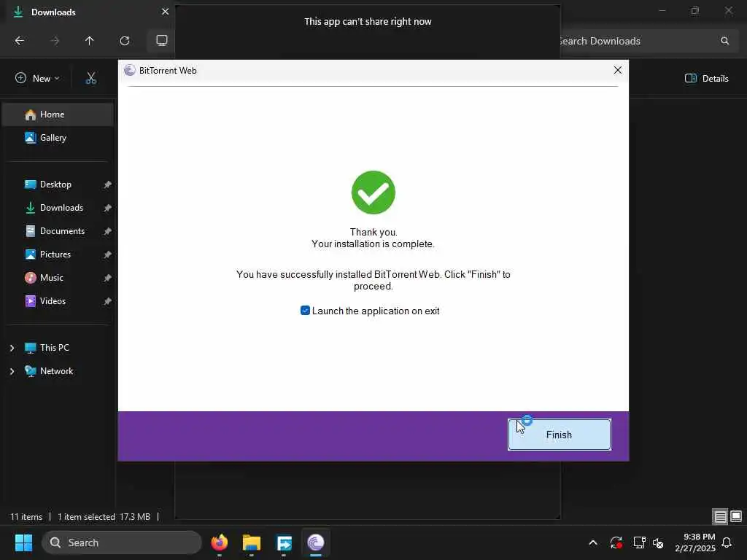Open Documents quick access folder
The width and height of the screenshot is (747, 560).
58,231
